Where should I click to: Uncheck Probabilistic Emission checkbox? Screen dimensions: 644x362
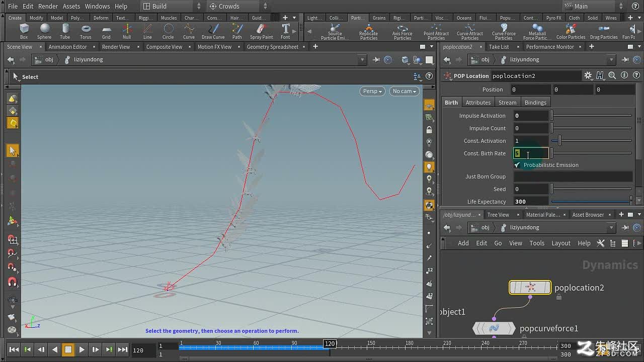coord(517,165)
